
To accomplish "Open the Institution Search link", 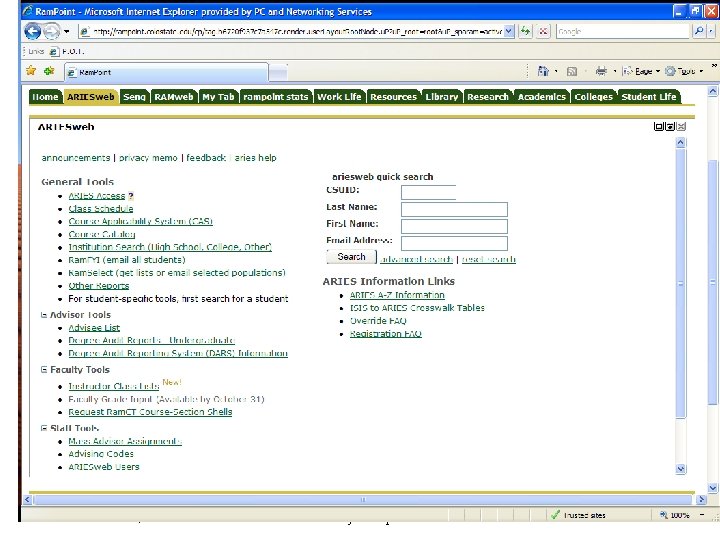I will point(170,247).
